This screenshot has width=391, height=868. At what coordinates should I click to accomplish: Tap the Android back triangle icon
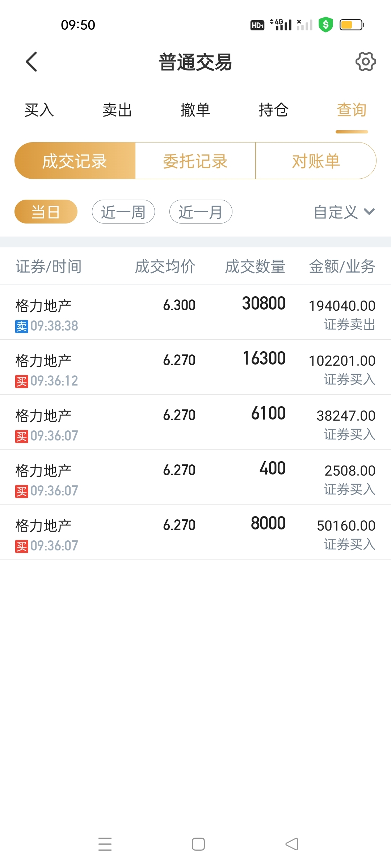[x=292, y=844]
